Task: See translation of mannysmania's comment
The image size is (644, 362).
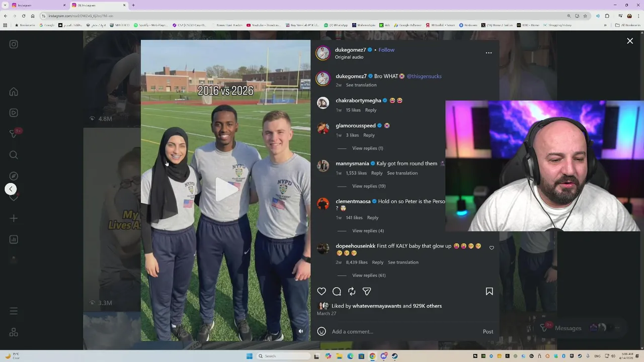Action: coord(403,173)
